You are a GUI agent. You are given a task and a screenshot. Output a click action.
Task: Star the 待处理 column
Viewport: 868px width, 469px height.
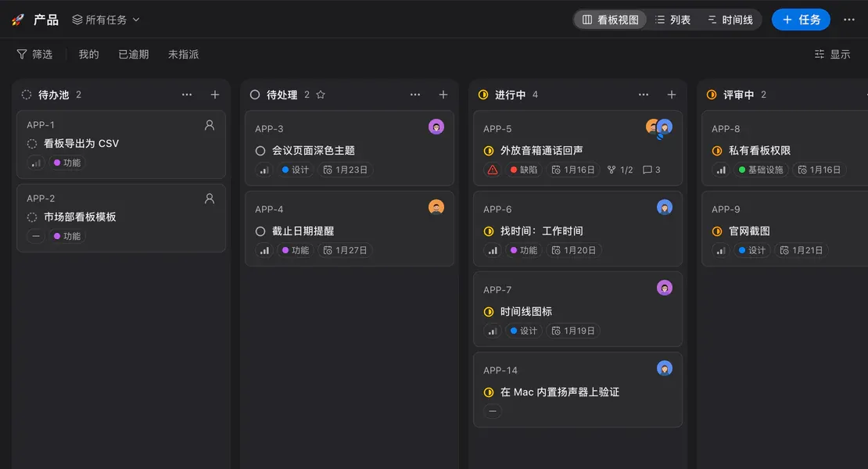click(x=321, y=95)
